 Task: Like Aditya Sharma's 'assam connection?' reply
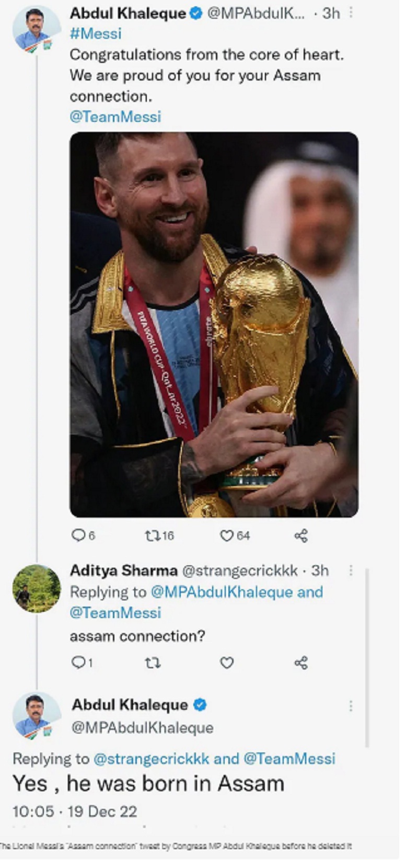pyautogui.click(x=226, y=663)
